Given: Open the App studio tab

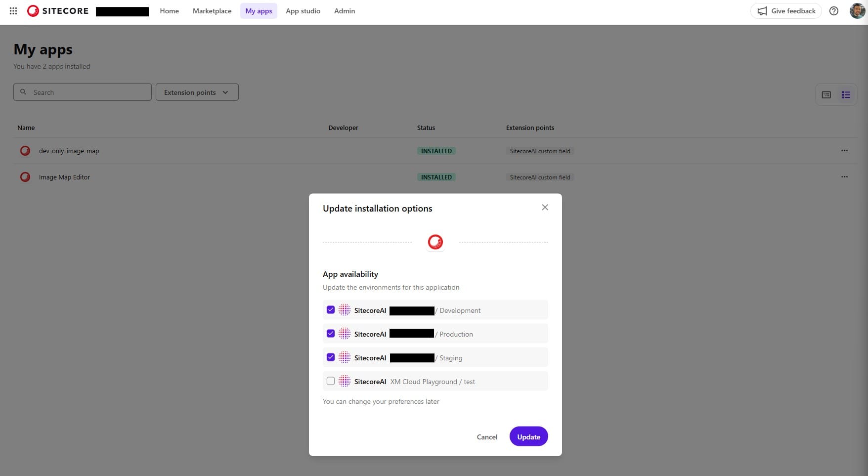Looking at the screenshot, I should click(x=303, y=11).
